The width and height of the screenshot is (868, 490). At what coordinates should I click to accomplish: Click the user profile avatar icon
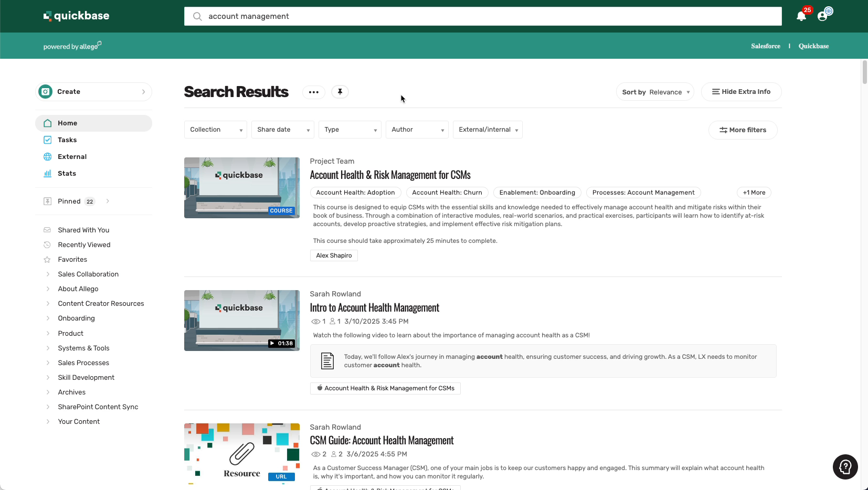[822, 16]
